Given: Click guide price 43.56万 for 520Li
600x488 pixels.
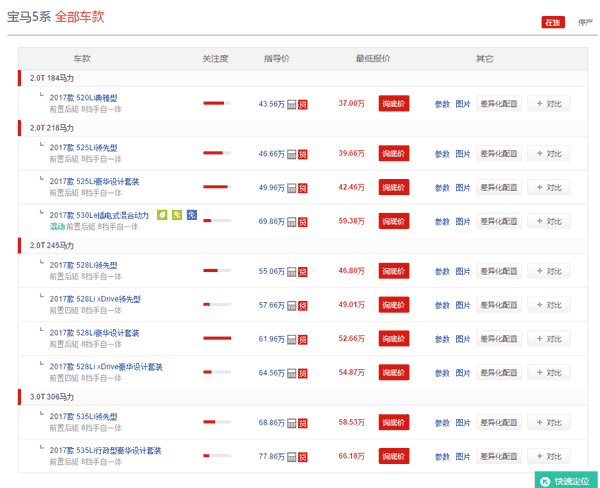Looking at the screenshot, I should pos(272,104).
